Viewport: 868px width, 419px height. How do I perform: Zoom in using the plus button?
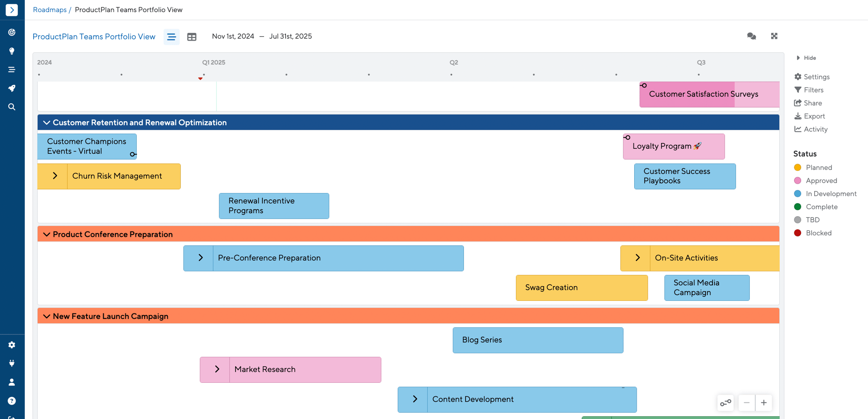[x=764, y=403]
